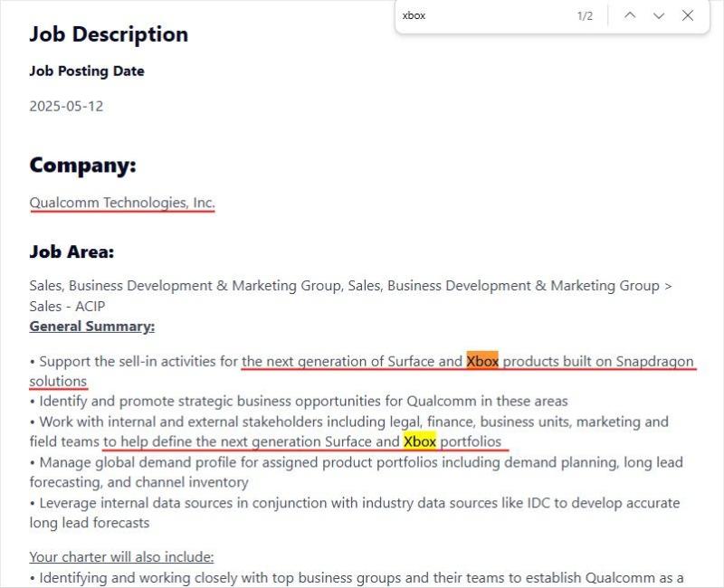Click the orange-highlighted Xbox match
The image size is (724, 588).
pyautogui.click(x=482, y=362)
